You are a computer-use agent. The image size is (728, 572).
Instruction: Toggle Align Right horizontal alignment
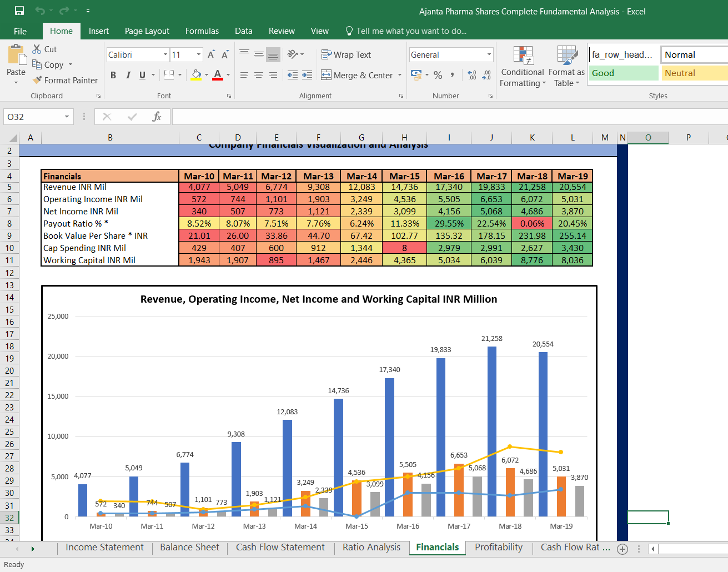273,75
